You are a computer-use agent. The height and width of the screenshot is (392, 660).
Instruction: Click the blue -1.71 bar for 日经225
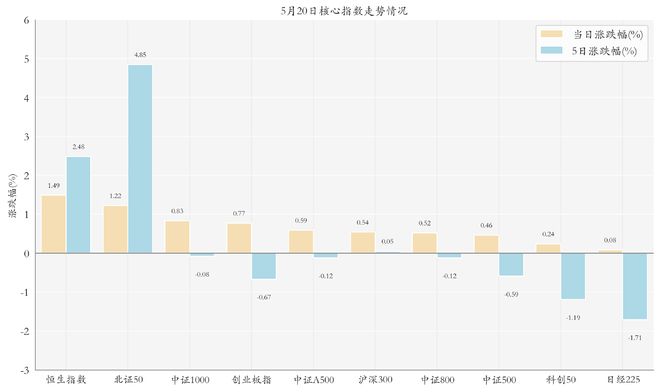coord(635,286)
